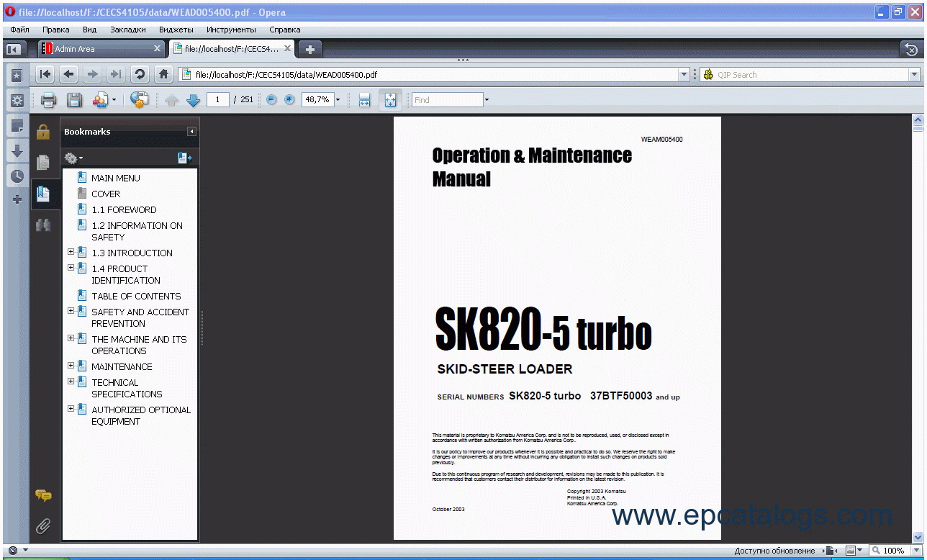Click the zoom in plus button
927x560 pixels.
click(289, 100)
